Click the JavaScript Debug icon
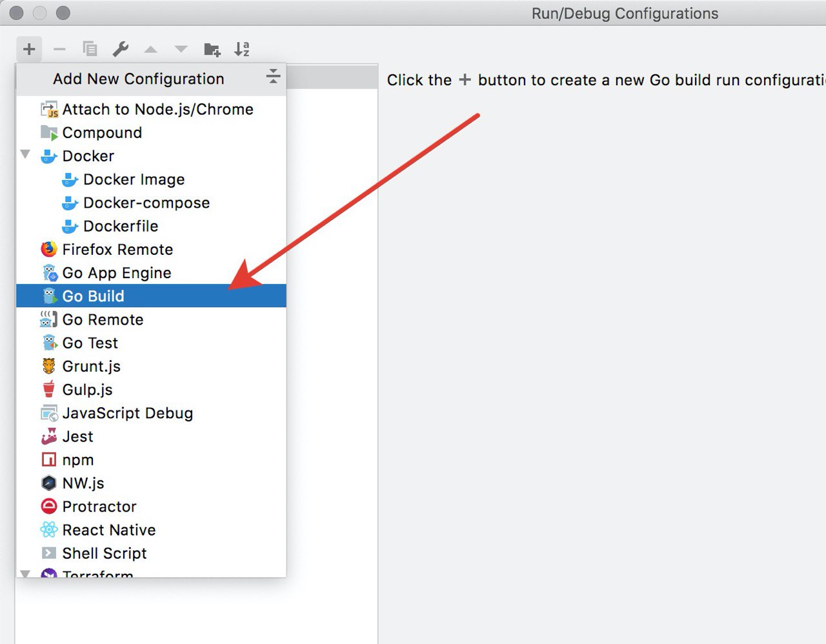 (x=49, y=413)
